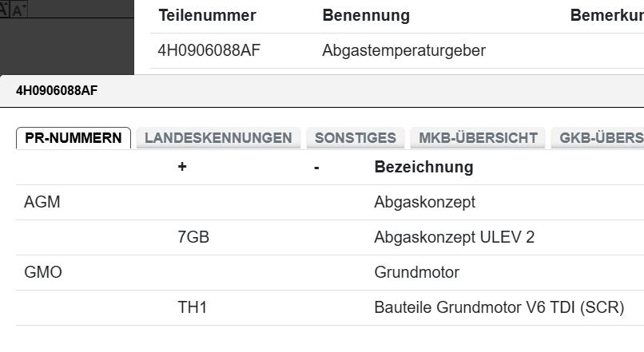Show the MKB-ÜBERSICHT tab

click(x=478, y=138)
